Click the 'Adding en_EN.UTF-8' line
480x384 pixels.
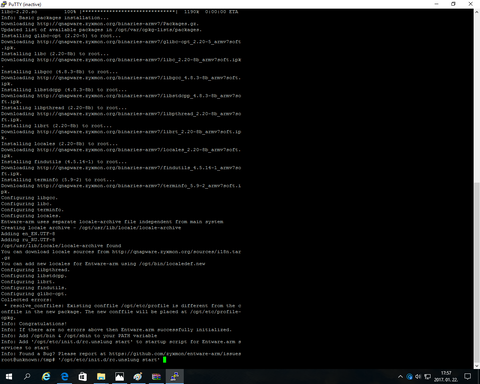[x=28, y=234]
